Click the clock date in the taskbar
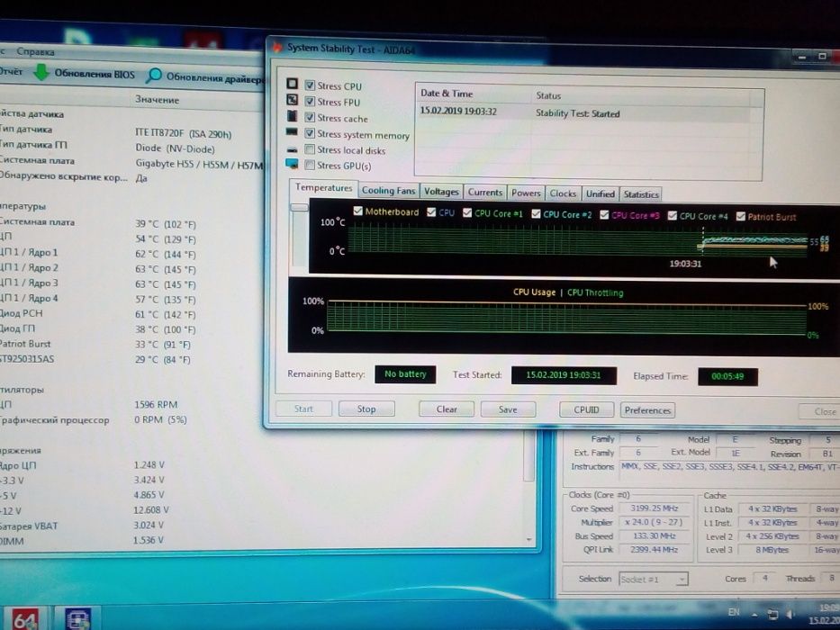The width and height of the screenshot is (840, 630). (x=824, y=620)
